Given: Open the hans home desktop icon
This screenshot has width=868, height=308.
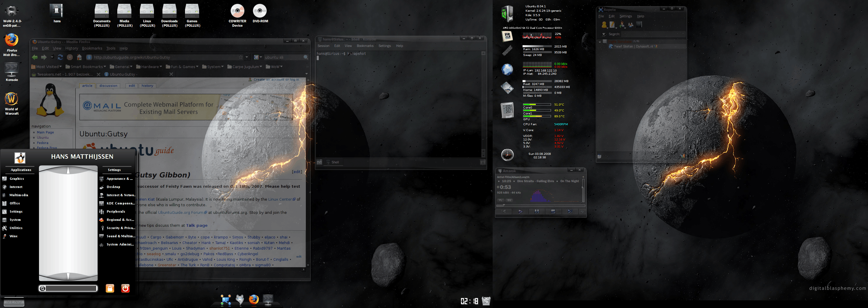Looking at the screenshot, I should 57,13.
